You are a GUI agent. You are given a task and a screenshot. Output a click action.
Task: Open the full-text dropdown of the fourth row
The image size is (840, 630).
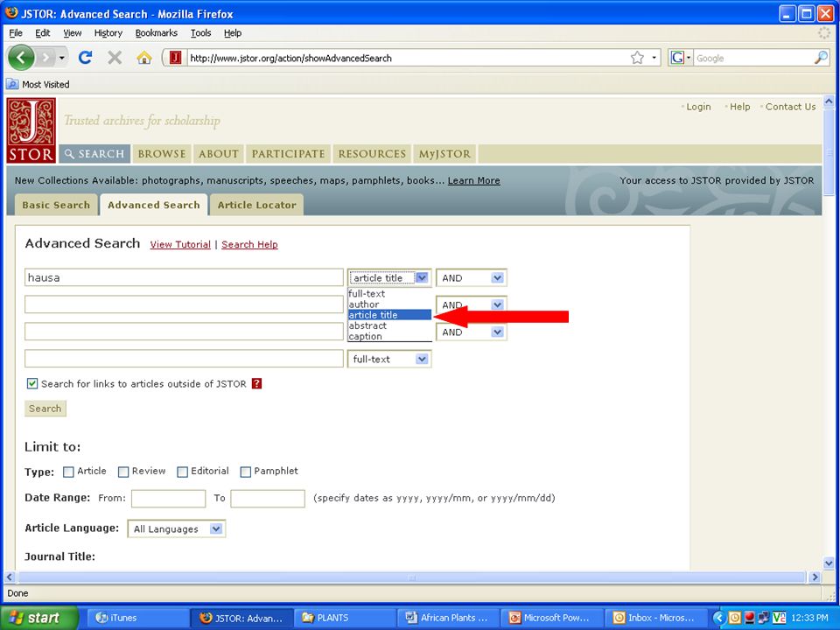pyautogui.click(x=389, y=359)
